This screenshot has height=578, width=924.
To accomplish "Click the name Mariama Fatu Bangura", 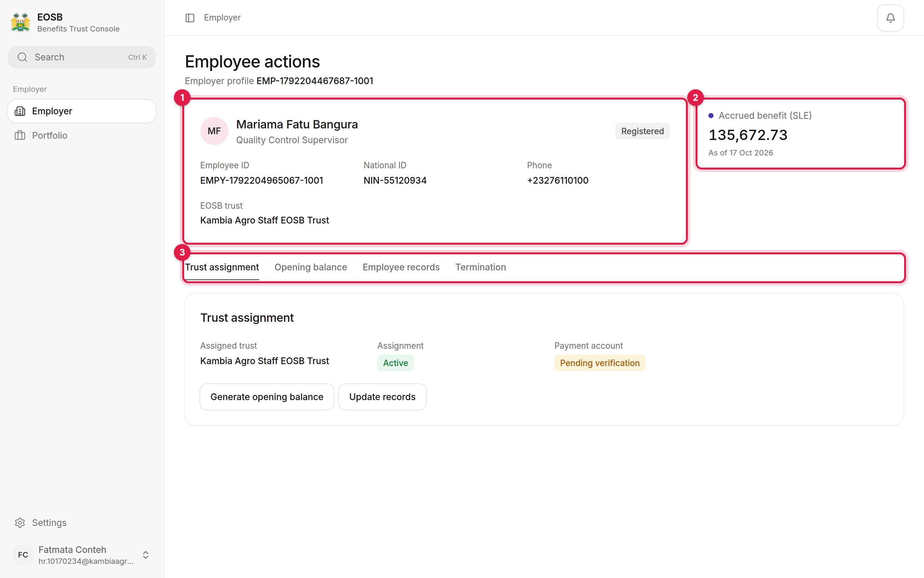I will [x=297, y=124].
